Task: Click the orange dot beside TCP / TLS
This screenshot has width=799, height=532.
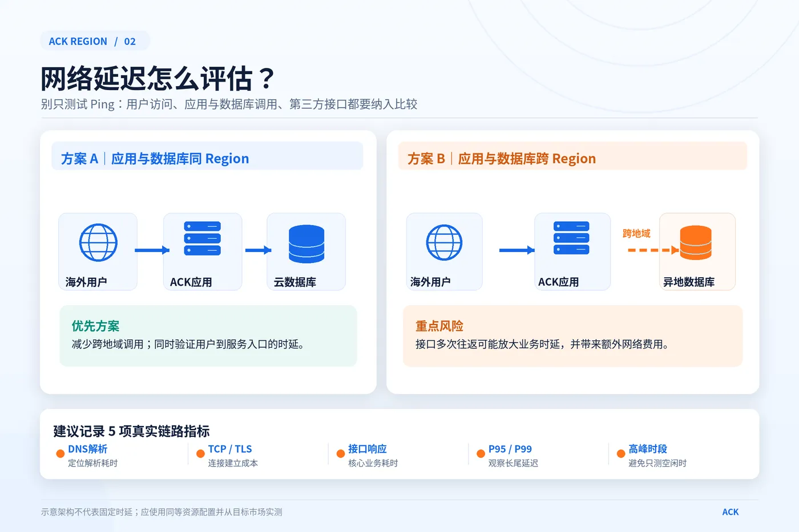Action: (200, 454)
